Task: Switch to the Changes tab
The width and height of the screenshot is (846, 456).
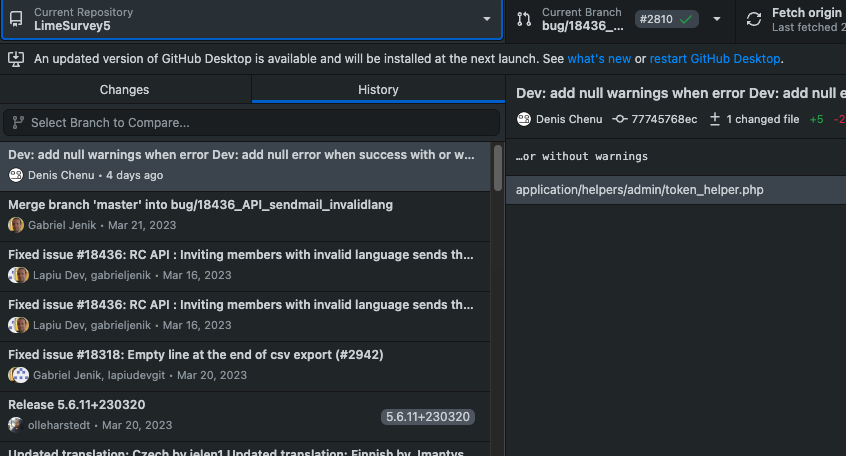Action: tap(125, 90)
